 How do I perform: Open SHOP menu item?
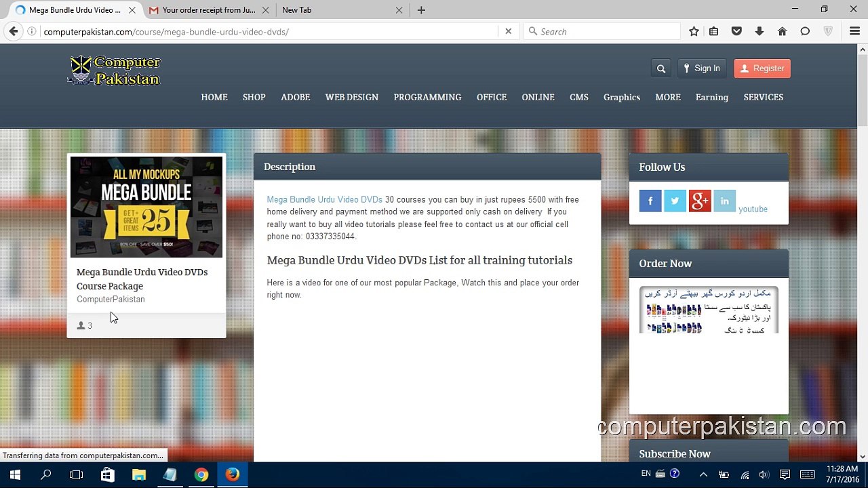point(254,98)
